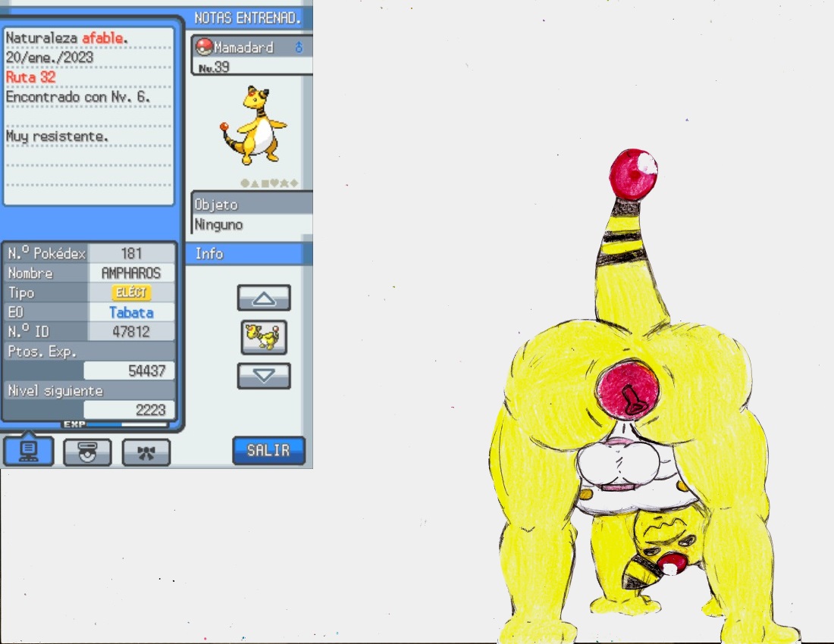Click the held item value Ninguno
The width and height of the screenshot is (834, 644).
coord(218,225)
